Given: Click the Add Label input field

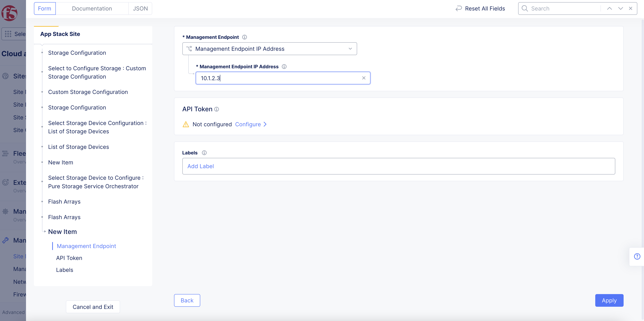Looking at the screenshot, I should 398,166.
